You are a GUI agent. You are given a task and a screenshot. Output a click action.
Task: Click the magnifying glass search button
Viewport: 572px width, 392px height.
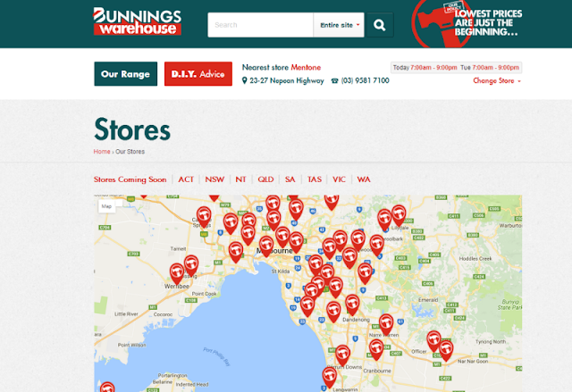[x=380, y=25]
